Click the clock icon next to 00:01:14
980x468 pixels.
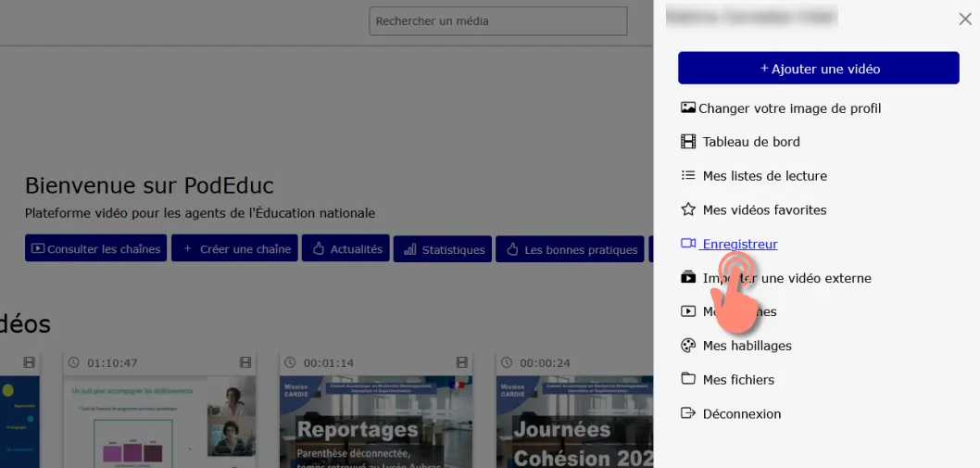(290, 362)
